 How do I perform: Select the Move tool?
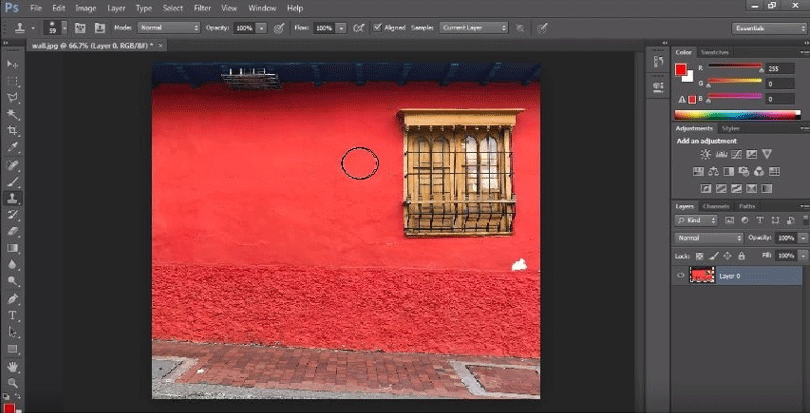point(12,65)
